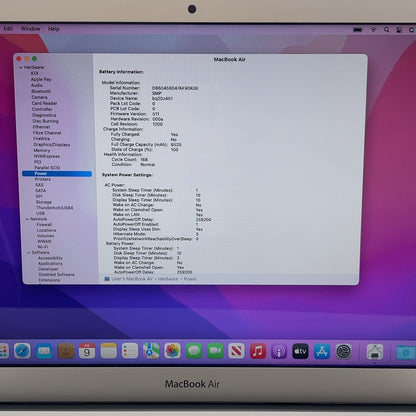Screen dimensions: 416x416
Task: Open Control Center in menu bar
Action: pyautogui.click(x=399, y=30)
